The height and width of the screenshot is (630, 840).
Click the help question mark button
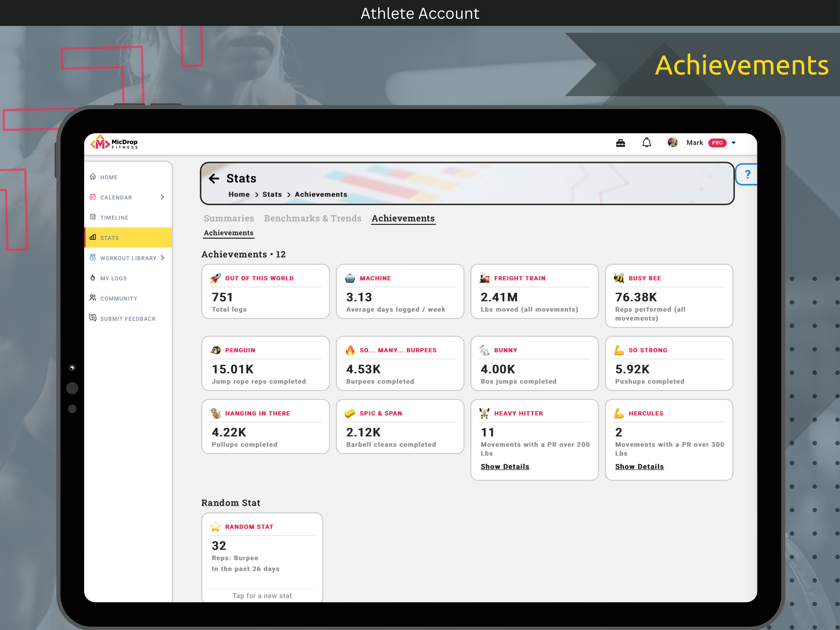tap(747, 174)
